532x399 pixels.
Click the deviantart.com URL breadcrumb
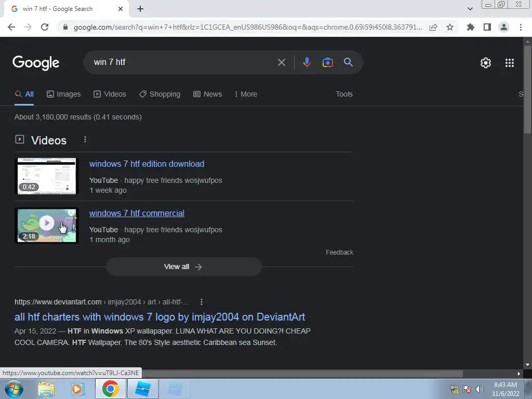coord(101,302)
